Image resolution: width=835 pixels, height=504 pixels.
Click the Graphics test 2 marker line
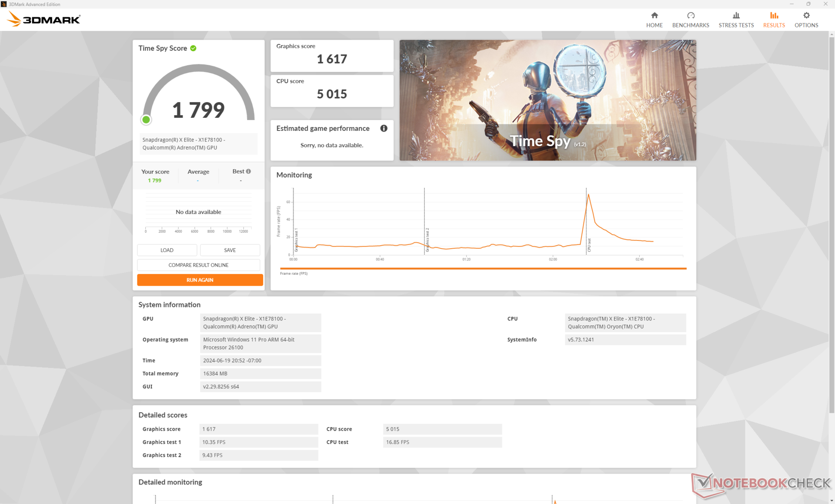[424, 222]
